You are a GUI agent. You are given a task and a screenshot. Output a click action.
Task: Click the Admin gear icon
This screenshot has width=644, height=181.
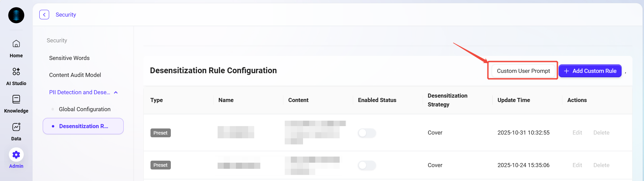[16, 155]
